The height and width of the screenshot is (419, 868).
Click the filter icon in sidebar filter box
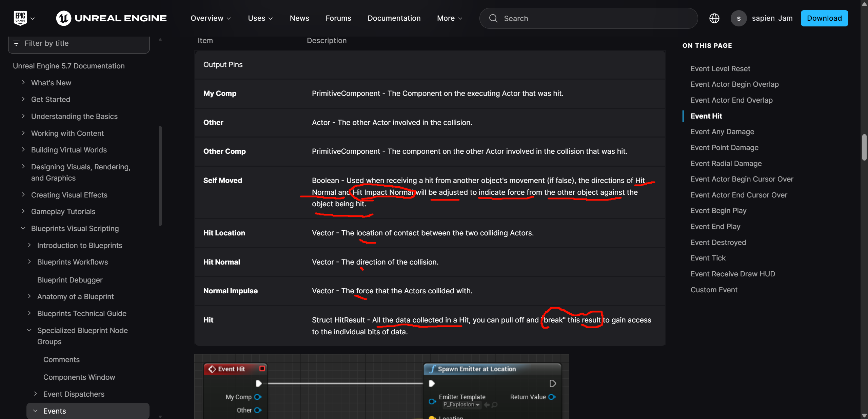[x=16, y=43]
